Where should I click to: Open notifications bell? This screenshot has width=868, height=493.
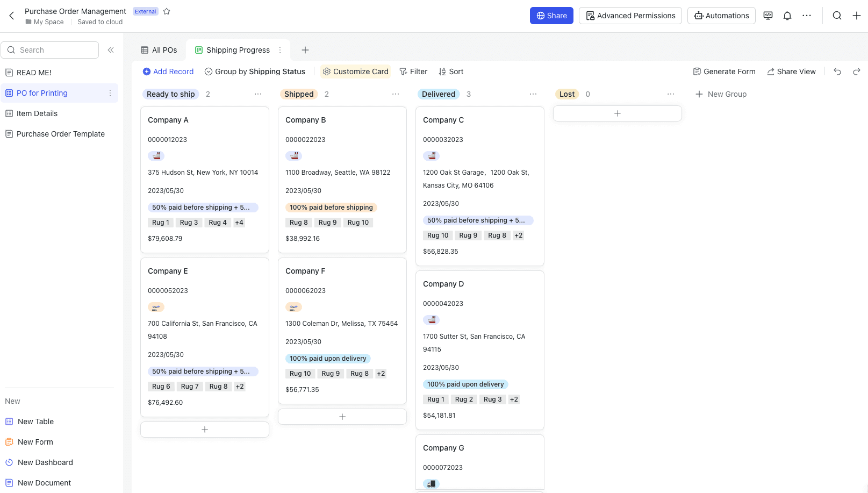point(787,16)
